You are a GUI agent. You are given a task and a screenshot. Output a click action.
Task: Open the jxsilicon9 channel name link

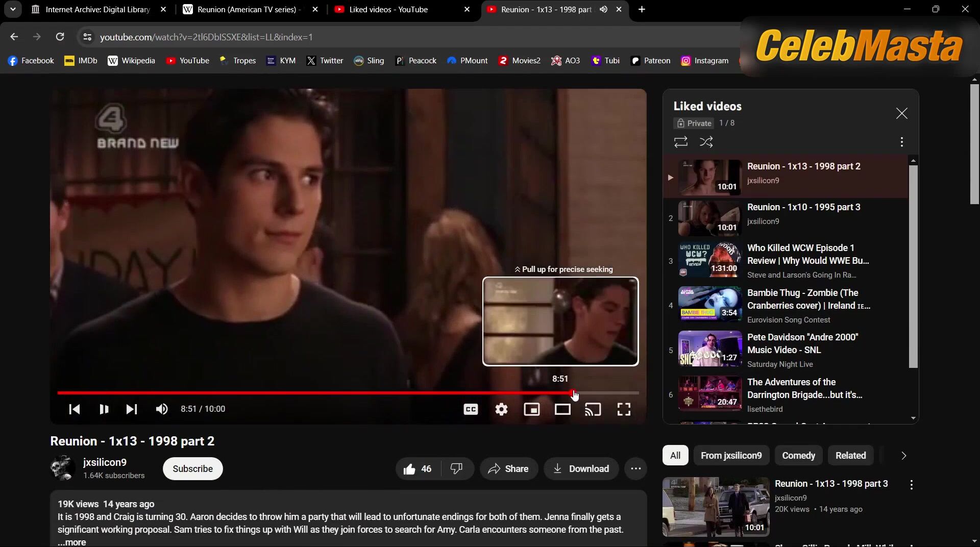(105, 462)
